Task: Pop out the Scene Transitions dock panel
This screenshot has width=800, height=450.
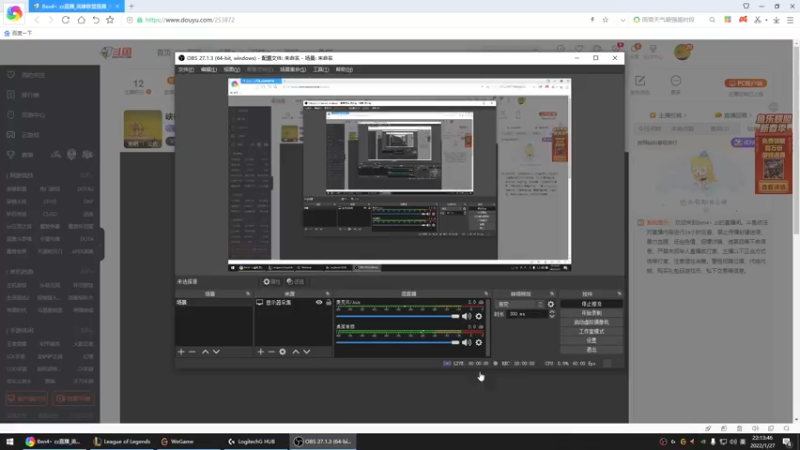Action: coord(552,294)
